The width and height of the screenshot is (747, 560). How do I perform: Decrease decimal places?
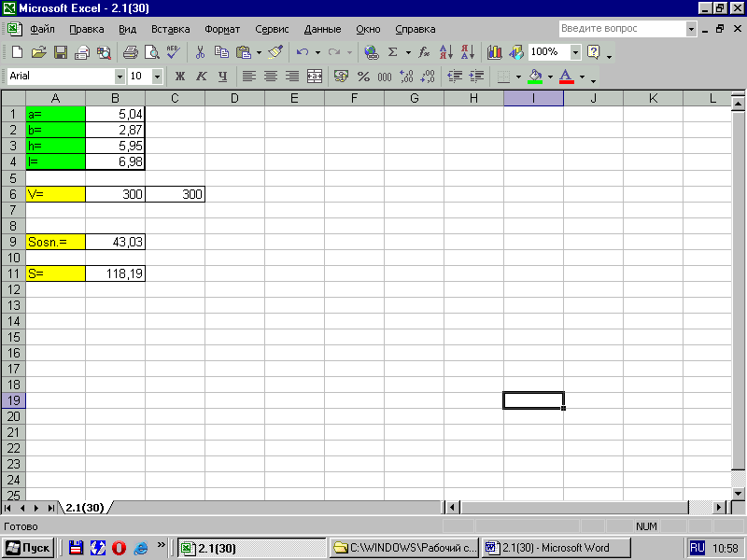[428, 77]
